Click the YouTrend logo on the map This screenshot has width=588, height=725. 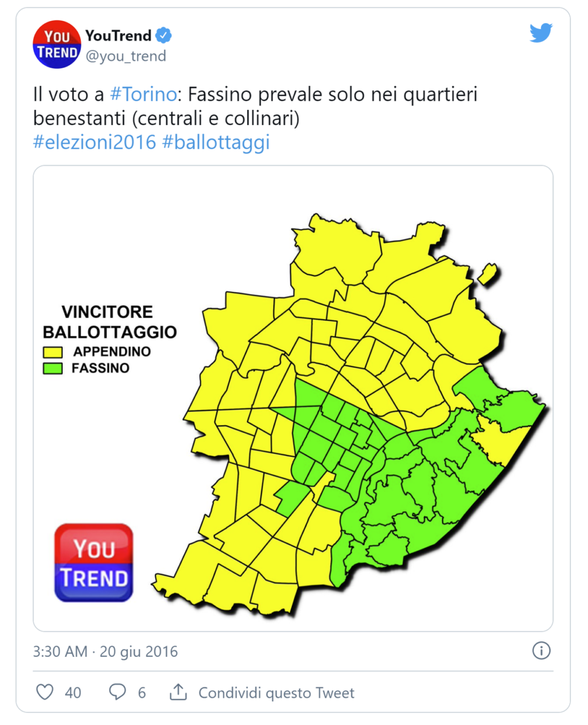94,562
